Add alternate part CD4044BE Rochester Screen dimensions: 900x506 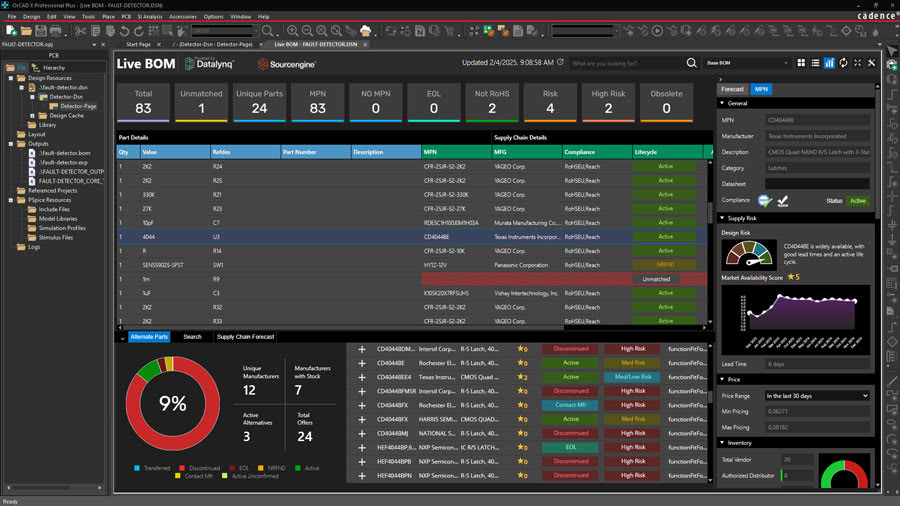(362, 363)
